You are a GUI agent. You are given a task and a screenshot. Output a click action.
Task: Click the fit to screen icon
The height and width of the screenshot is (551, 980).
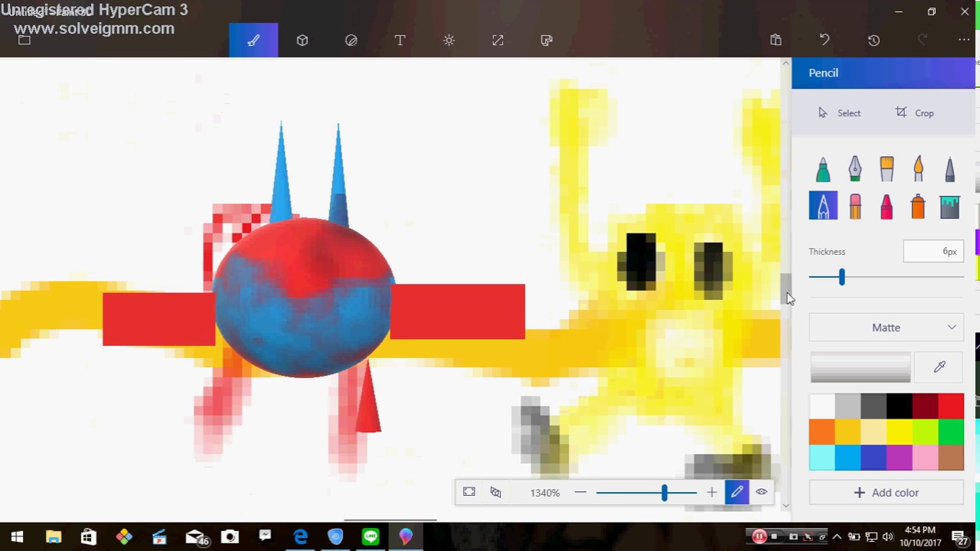[469, 493]
